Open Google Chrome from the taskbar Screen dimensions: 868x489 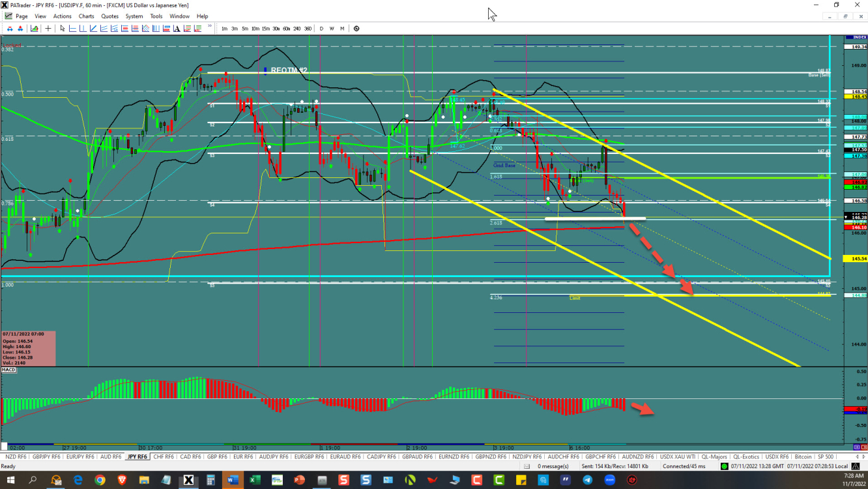(100, 481)
